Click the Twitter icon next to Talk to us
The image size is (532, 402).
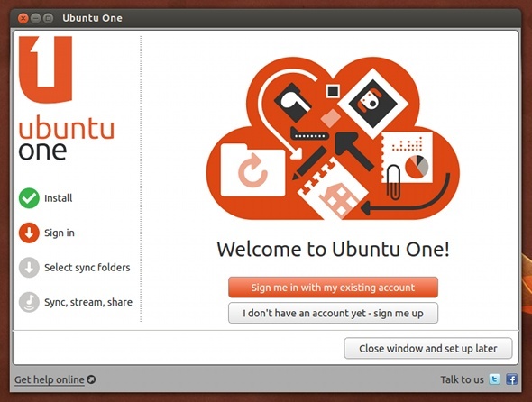click(494, 379)
